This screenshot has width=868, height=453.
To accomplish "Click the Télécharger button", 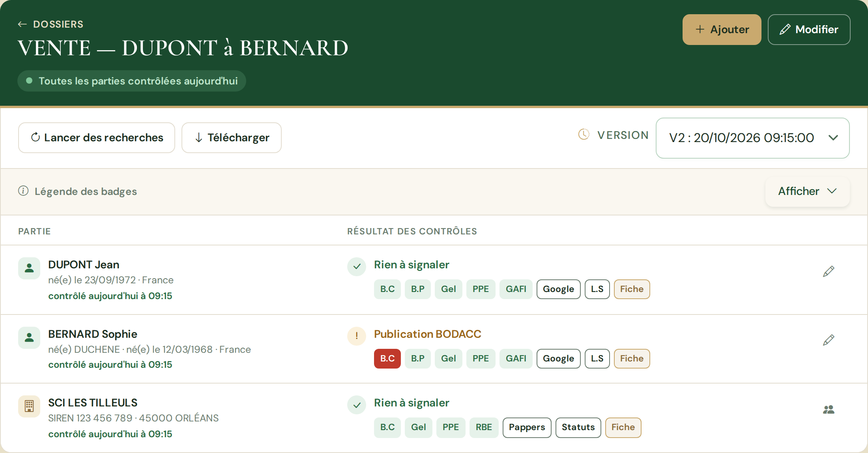I will (x=232, y=138).
